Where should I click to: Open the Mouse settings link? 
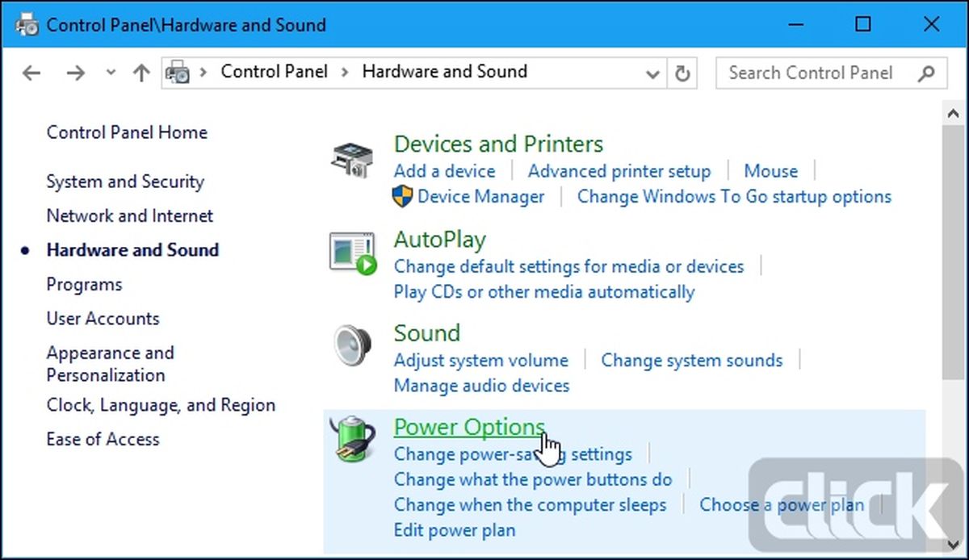(770, 171)
